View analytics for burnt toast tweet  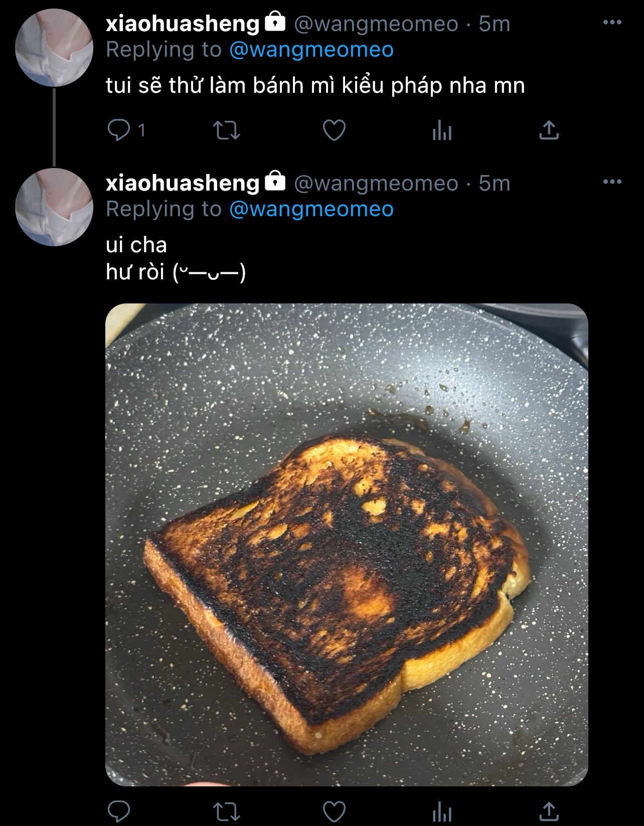[442, 811]
